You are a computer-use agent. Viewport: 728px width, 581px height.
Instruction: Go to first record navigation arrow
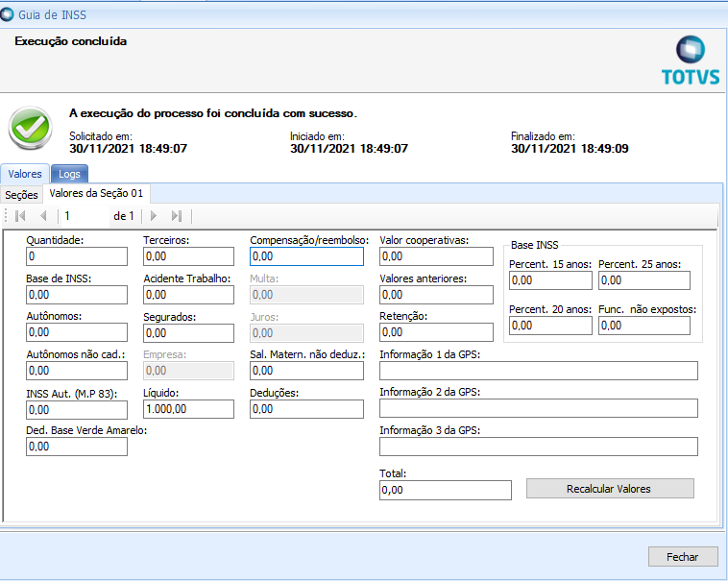click(x=20, y=216)
